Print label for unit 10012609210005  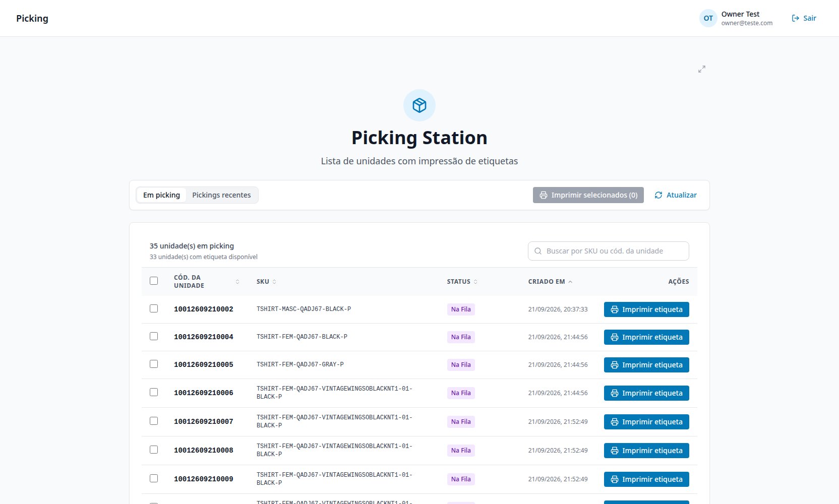(646, 365)
